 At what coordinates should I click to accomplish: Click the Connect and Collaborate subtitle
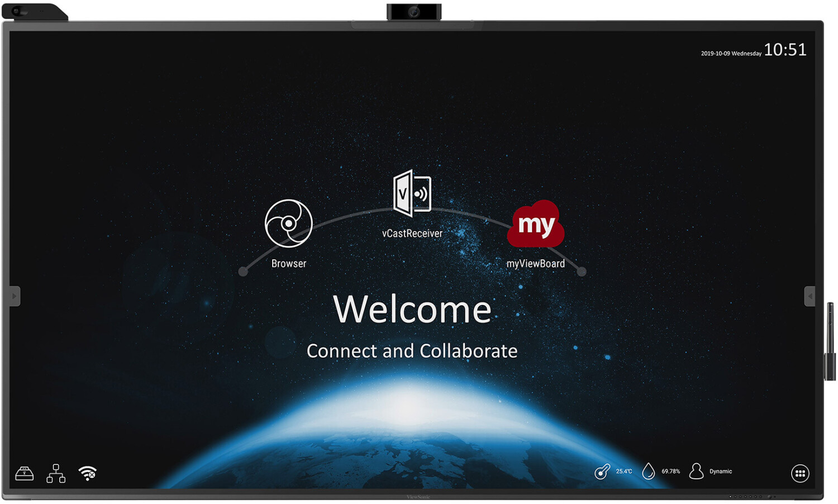tap(412, 351)
